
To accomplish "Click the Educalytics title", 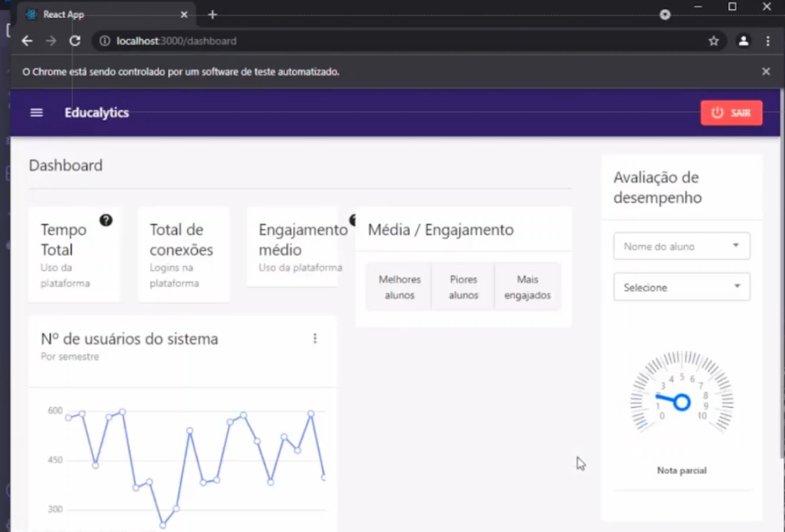I will click(97, 113).
